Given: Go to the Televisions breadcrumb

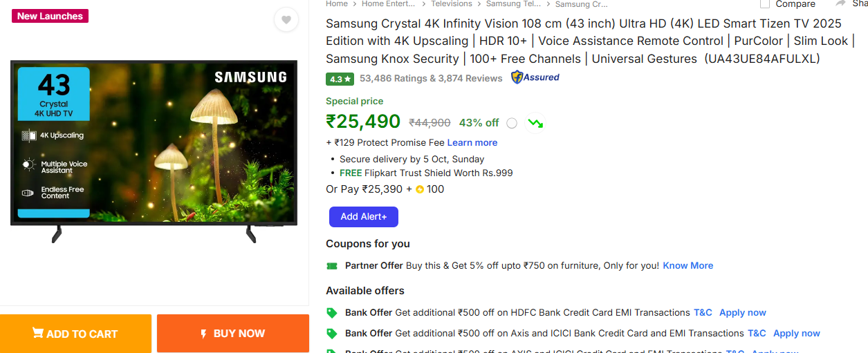Looking at the screenshot, I should pyautogui.click(x=452, y=4).
